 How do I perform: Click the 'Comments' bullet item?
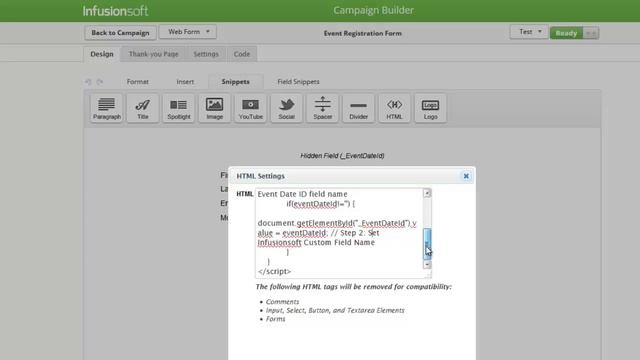[282, 302]
